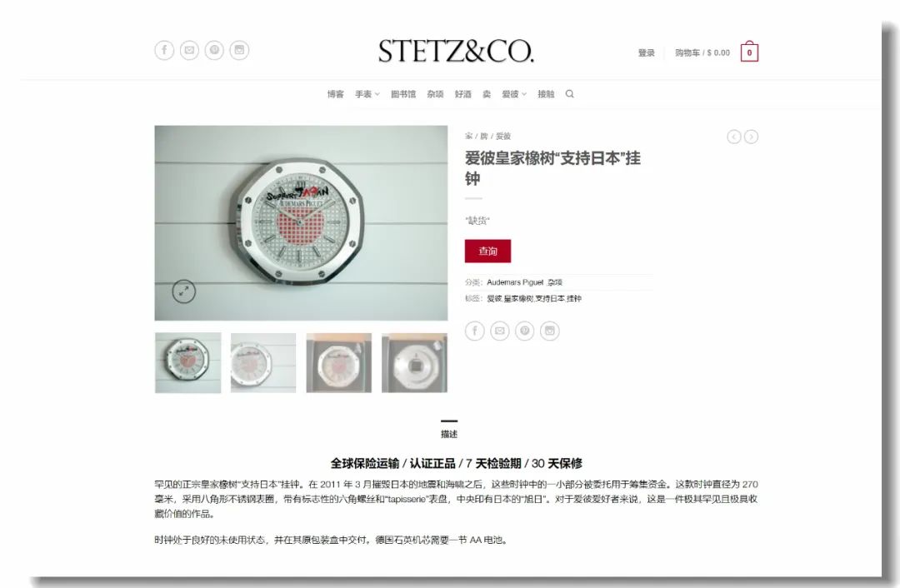Viewport: 900px width, 588px height.
Task: Select the second clock thumbnail image
Action: point(263,362)
